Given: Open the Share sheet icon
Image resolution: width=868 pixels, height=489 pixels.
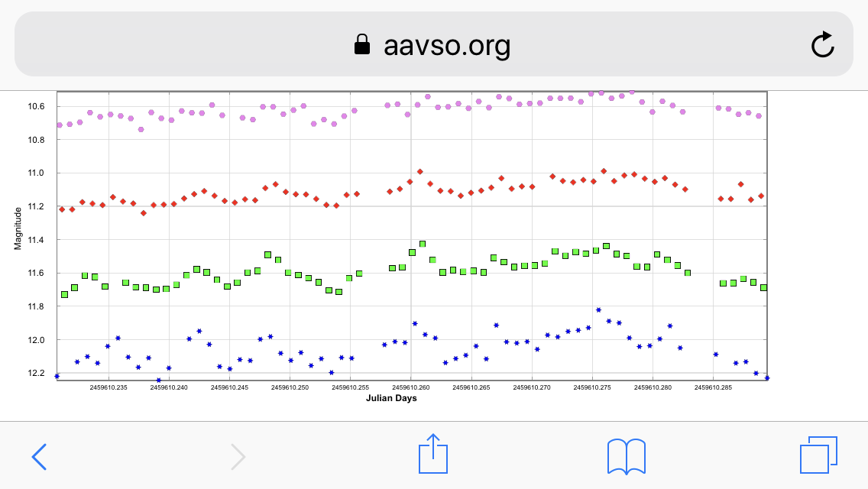Looking at the screenshot, I should 433,455.
